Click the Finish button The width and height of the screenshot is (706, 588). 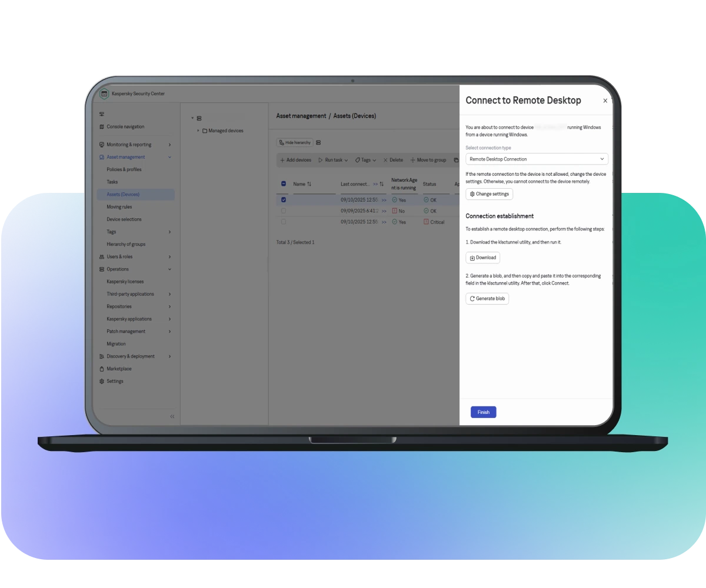click(x=483, y=412)
